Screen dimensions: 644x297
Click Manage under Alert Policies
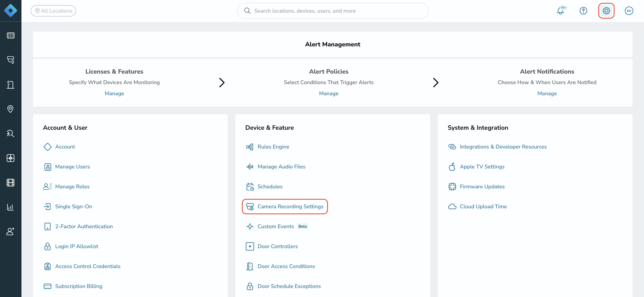pyautogui.click(x=329, y=93)
